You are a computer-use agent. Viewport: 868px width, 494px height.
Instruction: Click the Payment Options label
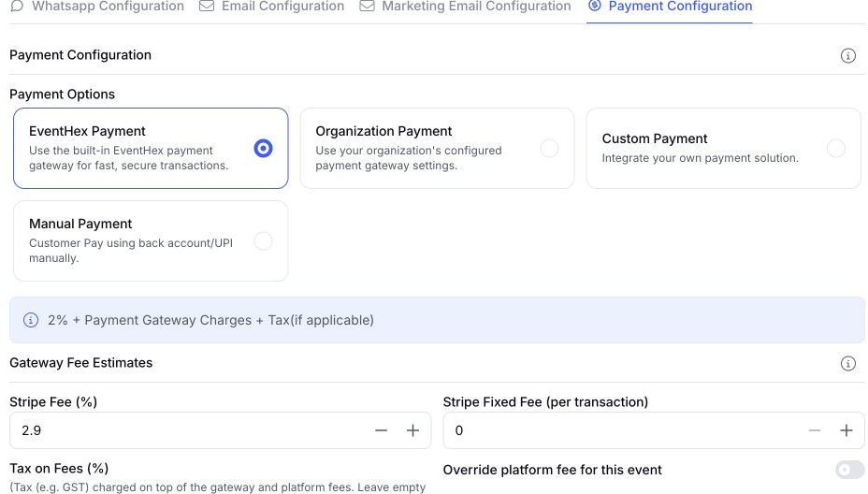click(62, 94)
